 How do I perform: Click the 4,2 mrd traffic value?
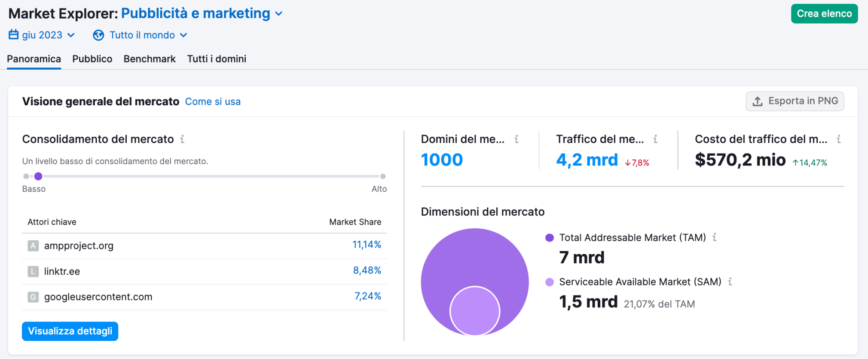tap(587, 160)
